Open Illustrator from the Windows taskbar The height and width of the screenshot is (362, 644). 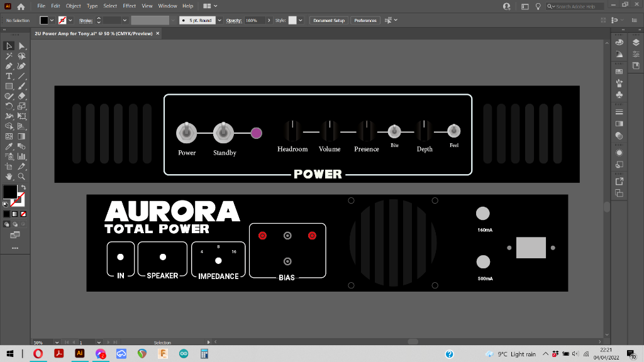(x=80, y=354)
